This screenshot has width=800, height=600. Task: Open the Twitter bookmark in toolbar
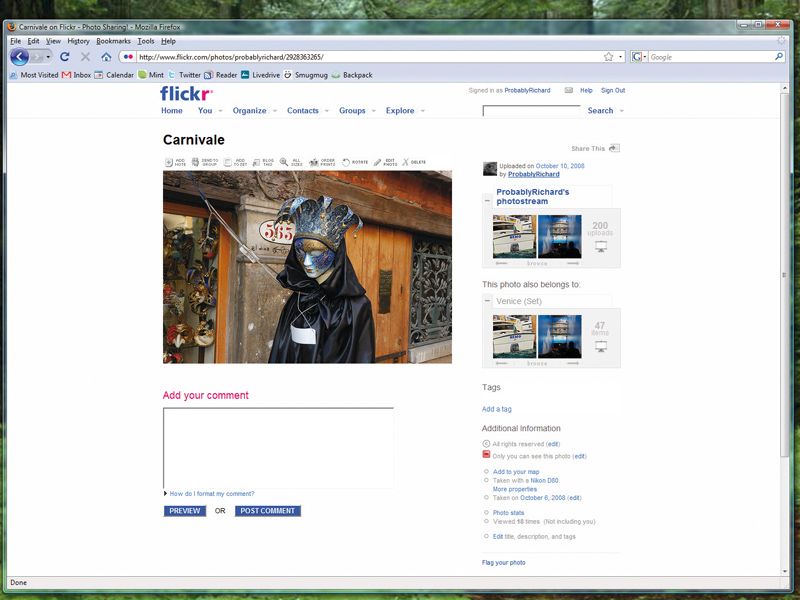(x=184, y=75)
